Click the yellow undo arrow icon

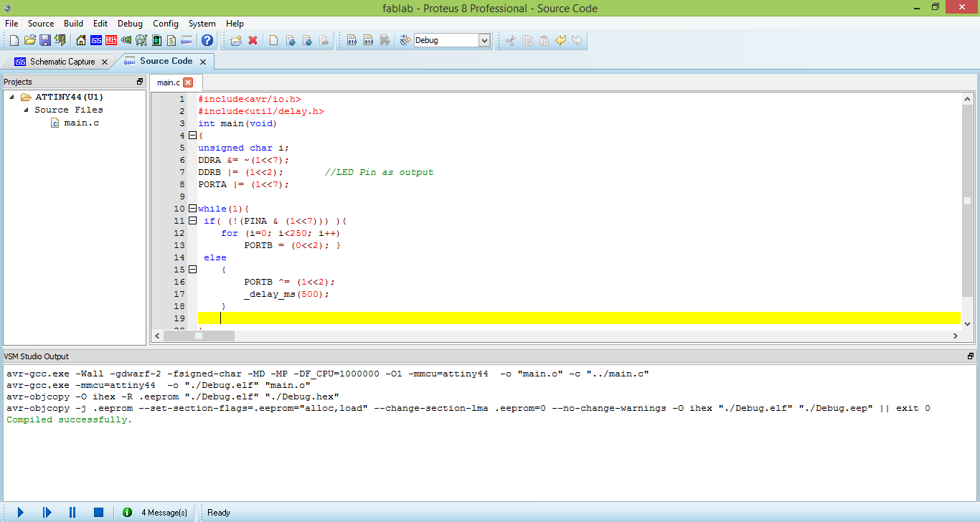560,40
